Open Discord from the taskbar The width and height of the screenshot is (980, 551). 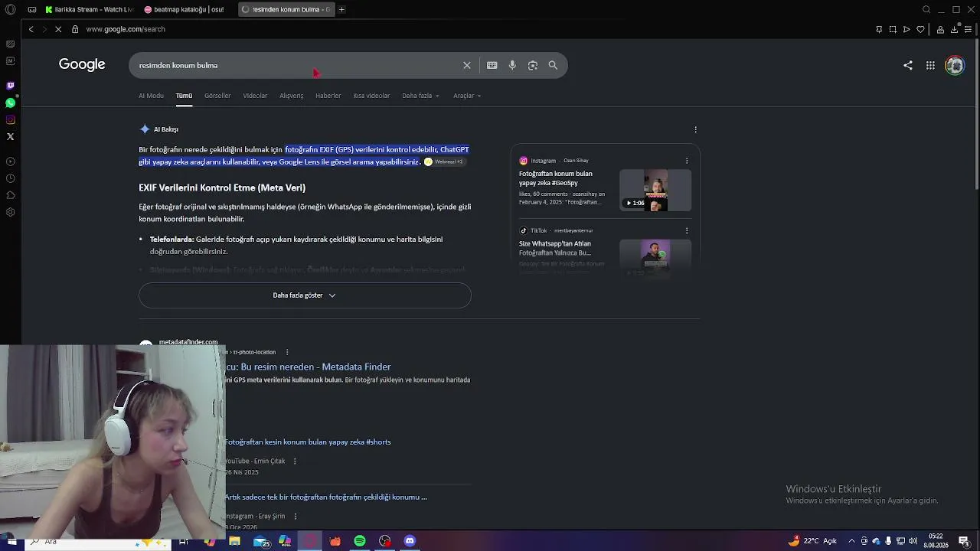coord(410,541)
